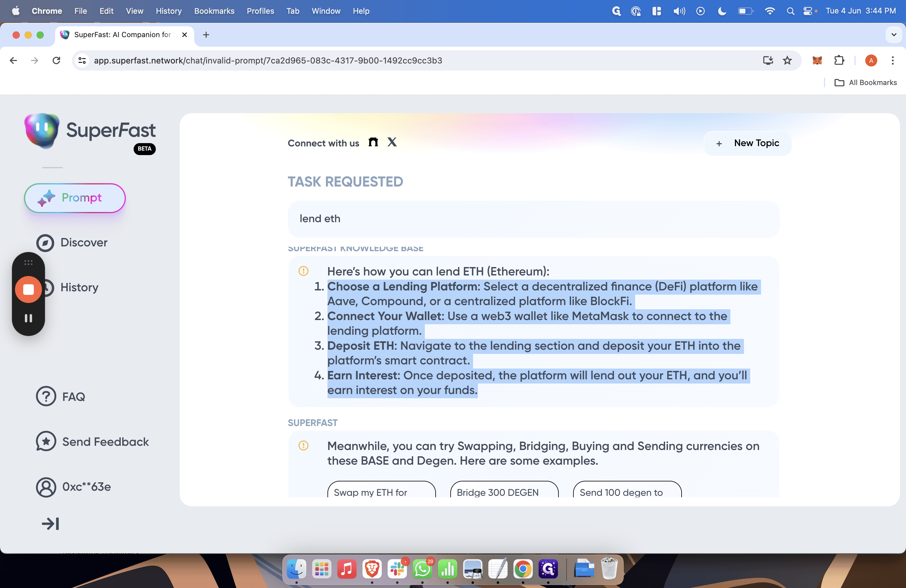The image size is (906, 588).
Task: Select the 'Bridge 300 DEGEN' example
Action: 504,490
